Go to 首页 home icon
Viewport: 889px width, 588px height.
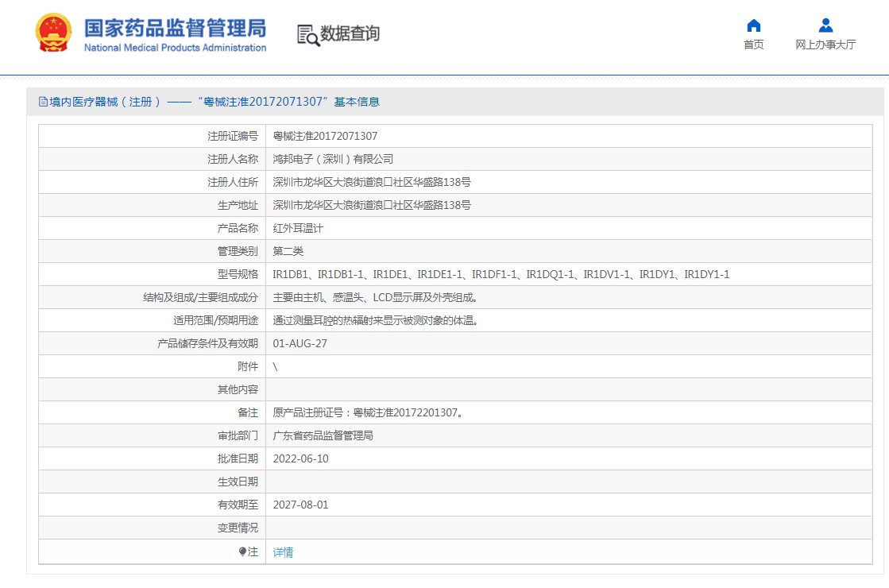pos(753,25)
